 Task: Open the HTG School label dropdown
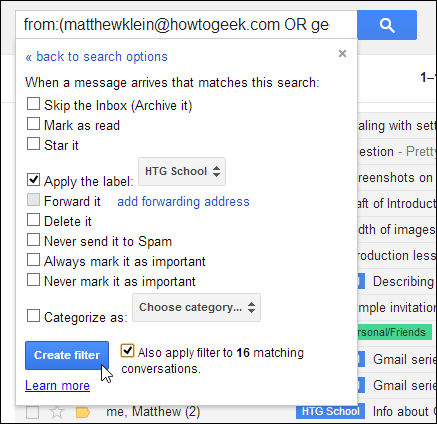pos(182,171)
